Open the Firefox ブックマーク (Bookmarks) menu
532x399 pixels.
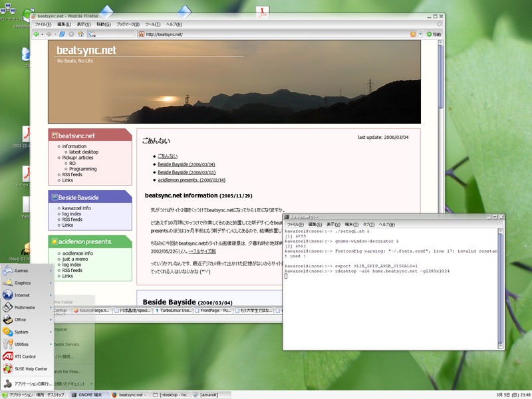click(125, 24)
